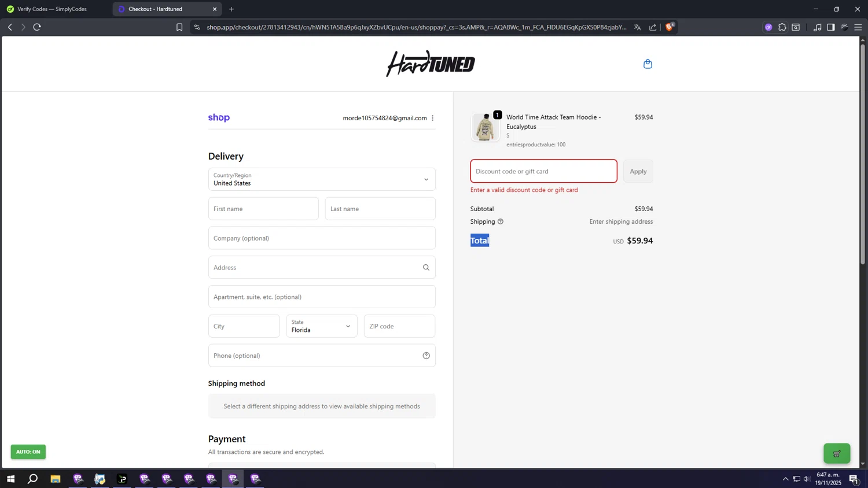Screen dimensions: 868x488
Task: Click the City field
Action: [244, 326]
